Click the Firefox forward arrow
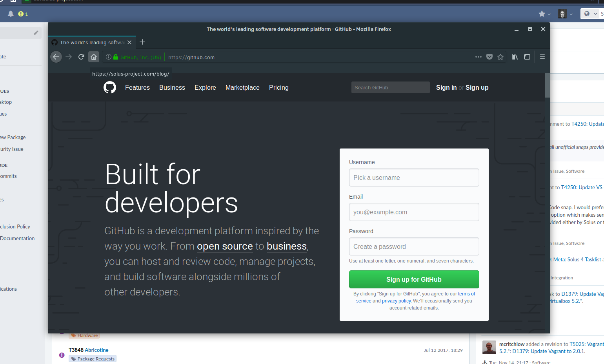Screen dimensions: 604x364 (69, 57)
